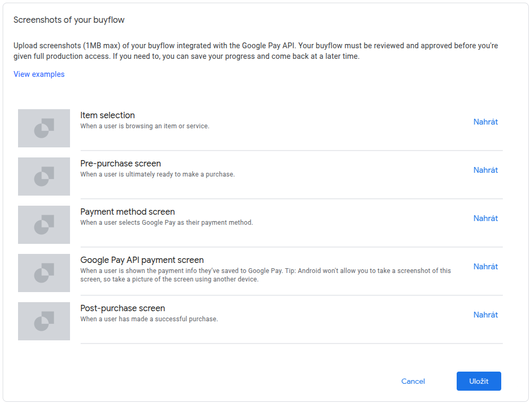Select the Item selection row title
The height and width of the screenshot is (405, 532).
107,115
